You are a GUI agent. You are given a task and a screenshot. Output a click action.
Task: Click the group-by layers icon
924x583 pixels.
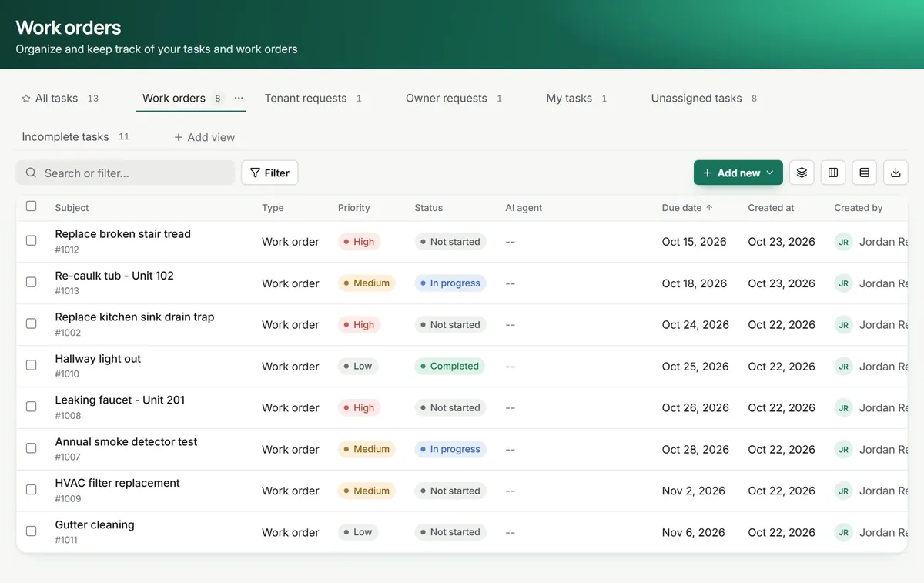coord(802,173)
